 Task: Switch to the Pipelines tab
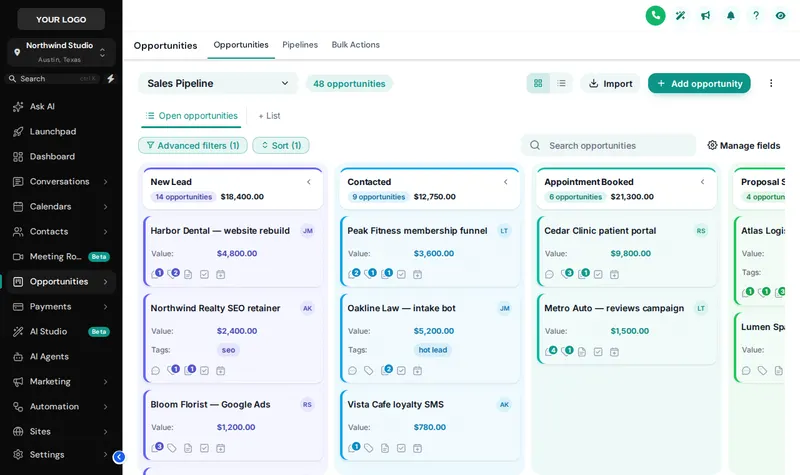(300, 45)
